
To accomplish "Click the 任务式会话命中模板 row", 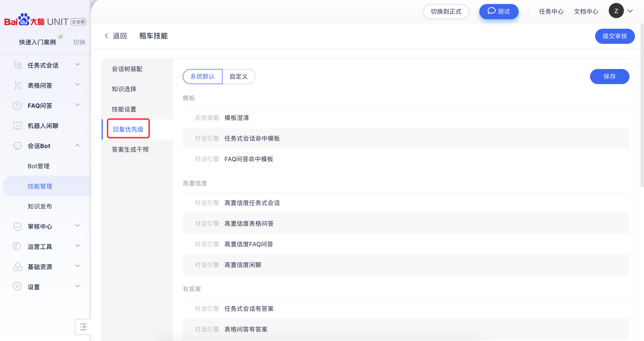I will pyautogui.click(x=406, y=139).
